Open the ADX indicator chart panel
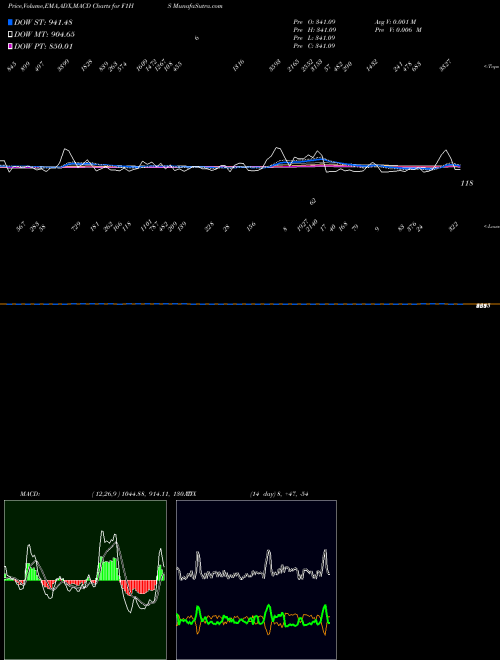This screenshot has width=500, height=660. 256,580
